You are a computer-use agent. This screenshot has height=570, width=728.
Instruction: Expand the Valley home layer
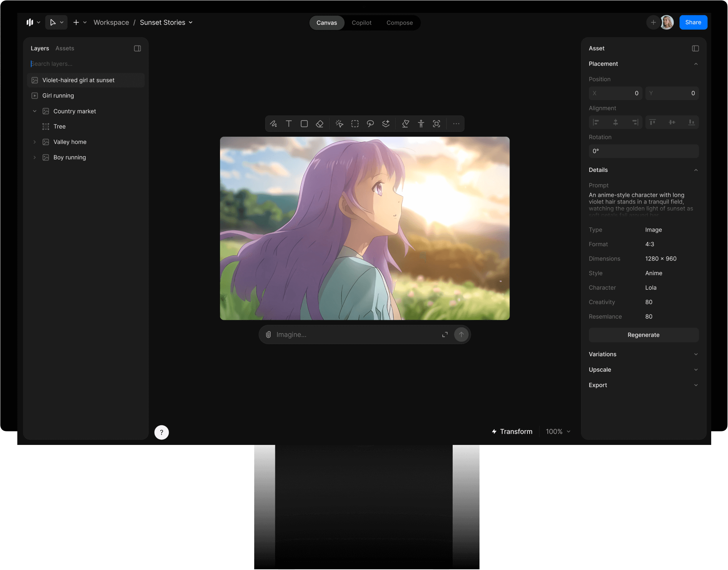(x=35, y=142)
